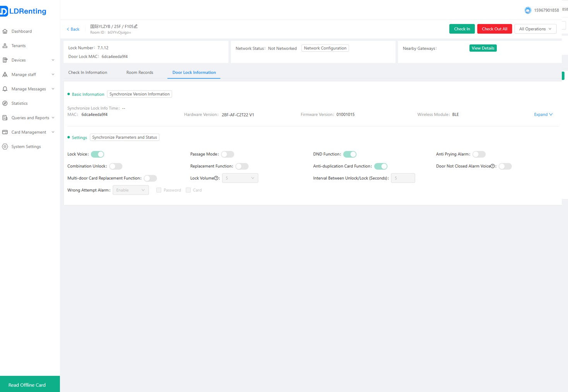Click the Network Configuration button

pos(325,48)
